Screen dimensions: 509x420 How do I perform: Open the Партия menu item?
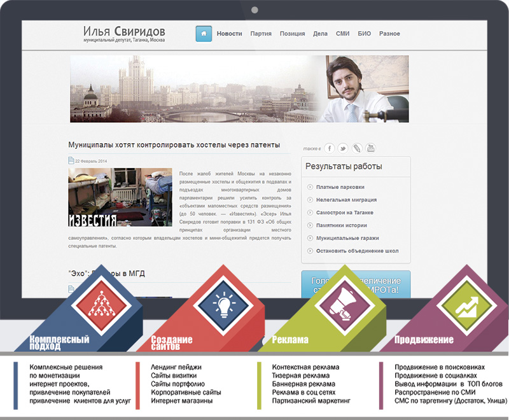(x=261, y=34)
